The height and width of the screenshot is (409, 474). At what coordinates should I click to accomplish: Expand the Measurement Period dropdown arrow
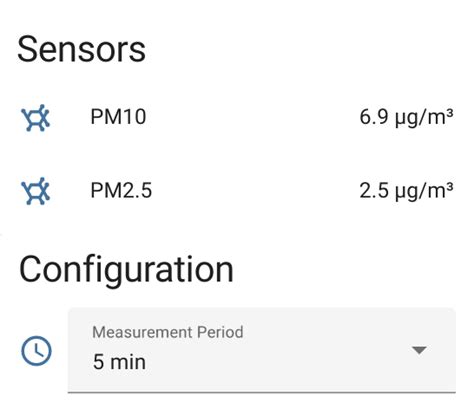[x=419, y=350]
